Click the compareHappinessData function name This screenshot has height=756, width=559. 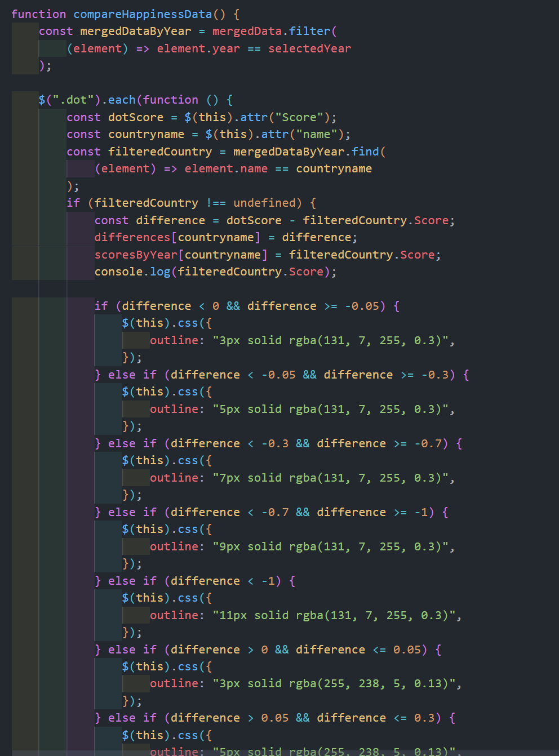click(143, 14)
